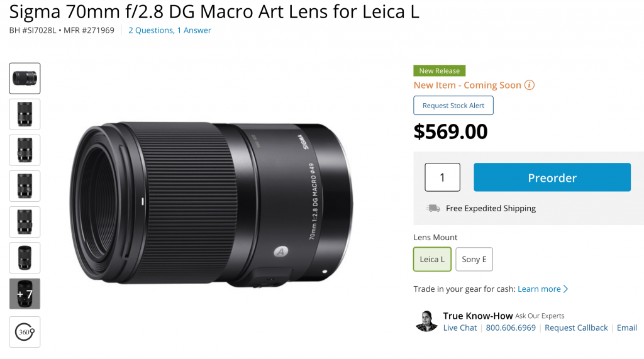
Task: Open the 2 Questions, 1 Answer link
Action: (x=170, y=30)
